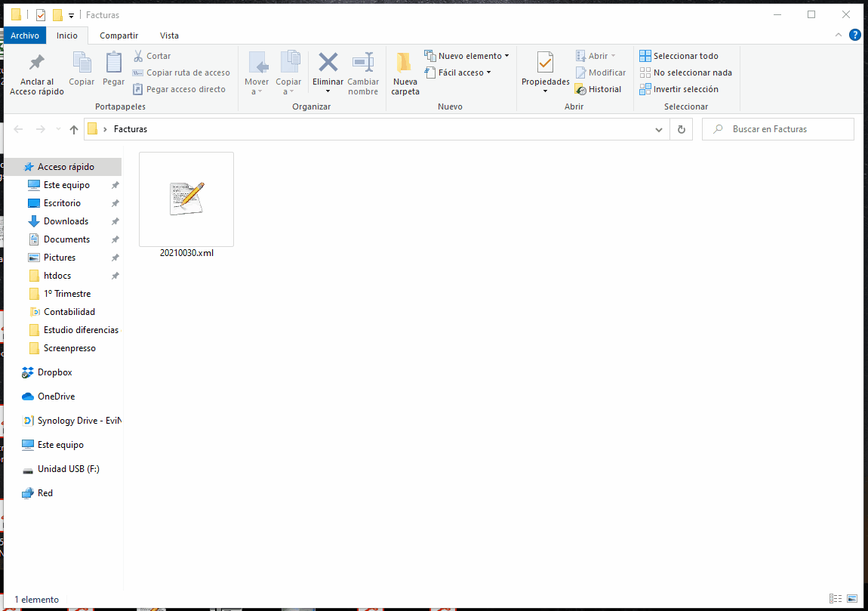Click Seleccionar todo in the ribbon
Screen dimensions: 868x611
[x=679, y=56]
